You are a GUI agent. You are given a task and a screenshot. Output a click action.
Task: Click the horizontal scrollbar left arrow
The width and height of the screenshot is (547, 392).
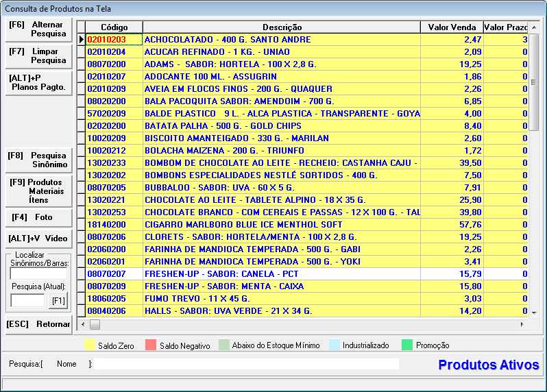click(x=82, y=324)
